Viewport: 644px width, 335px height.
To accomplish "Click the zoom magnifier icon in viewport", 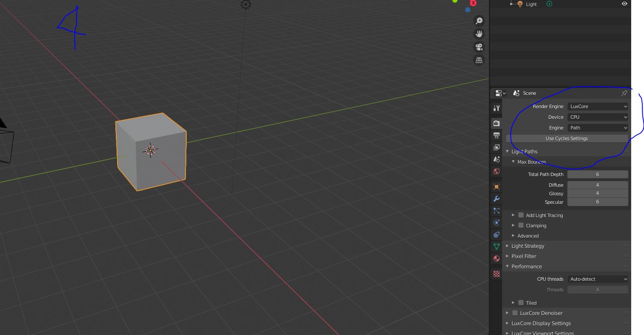I will coord(479,21).
